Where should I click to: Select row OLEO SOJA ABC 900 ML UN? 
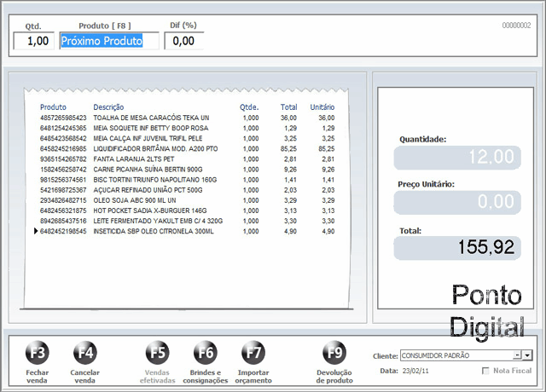188,200
